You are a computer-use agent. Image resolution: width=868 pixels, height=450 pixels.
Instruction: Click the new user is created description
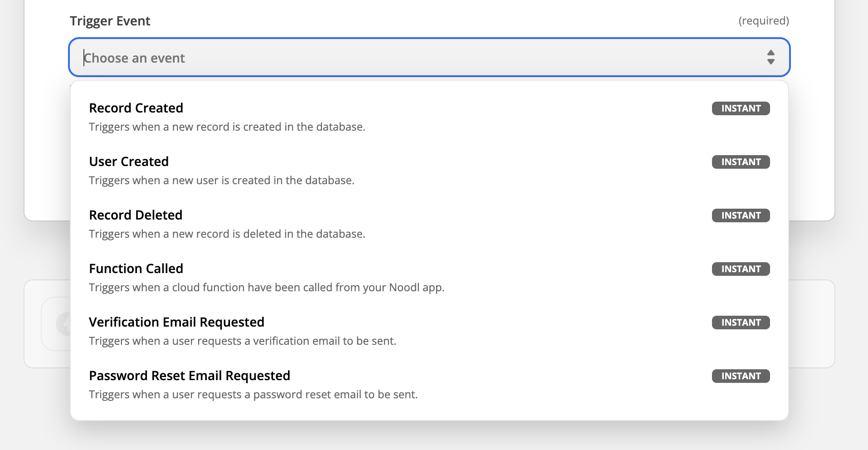pos(221,181)
